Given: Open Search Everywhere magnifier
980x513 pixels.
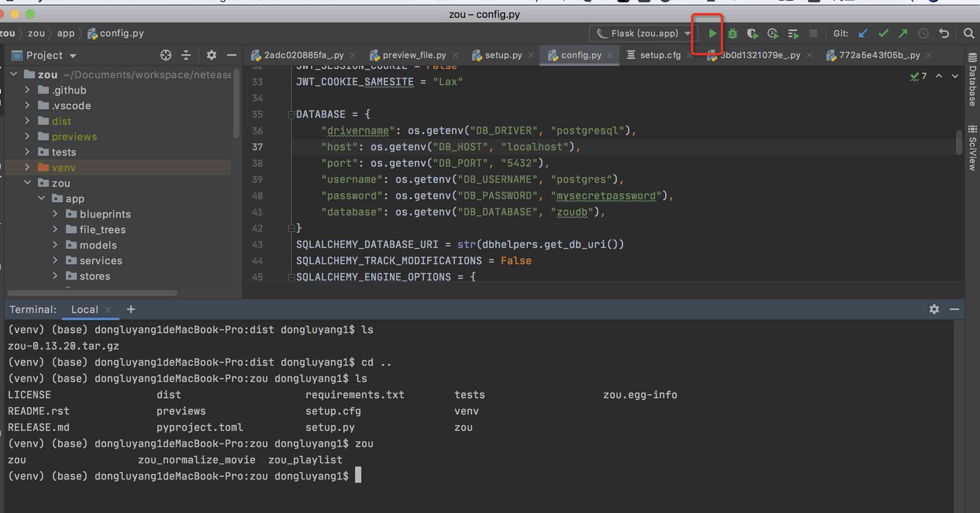Looking at the screenshot, I should pyautogui.click(x=969, y=34).
